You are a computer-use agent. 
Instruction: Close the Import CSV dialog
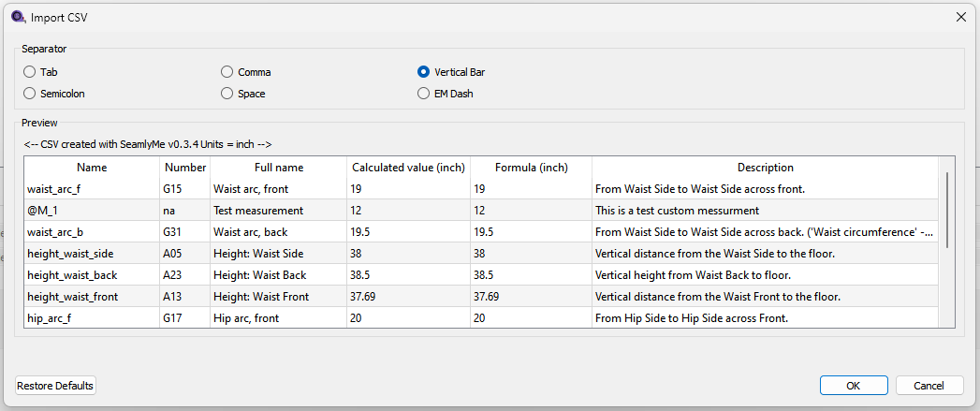pos(960,17)
